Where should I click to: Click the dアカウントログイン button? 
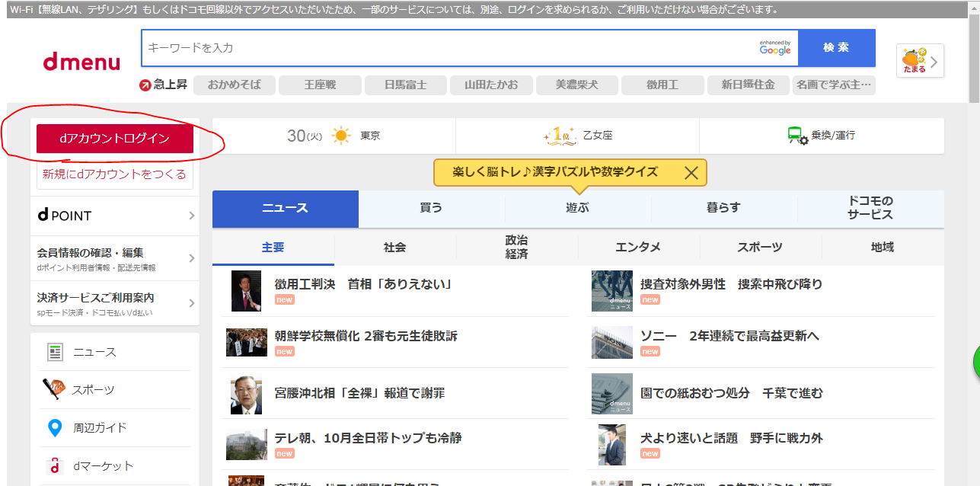tap(115, 139)
